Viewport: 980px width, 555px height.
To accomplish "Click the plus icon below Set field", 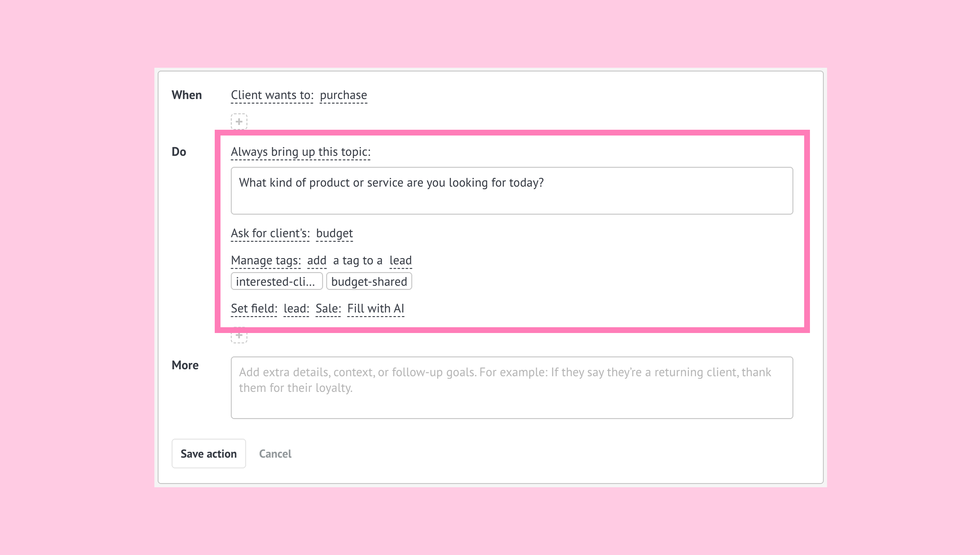I will tap(239, 336).
